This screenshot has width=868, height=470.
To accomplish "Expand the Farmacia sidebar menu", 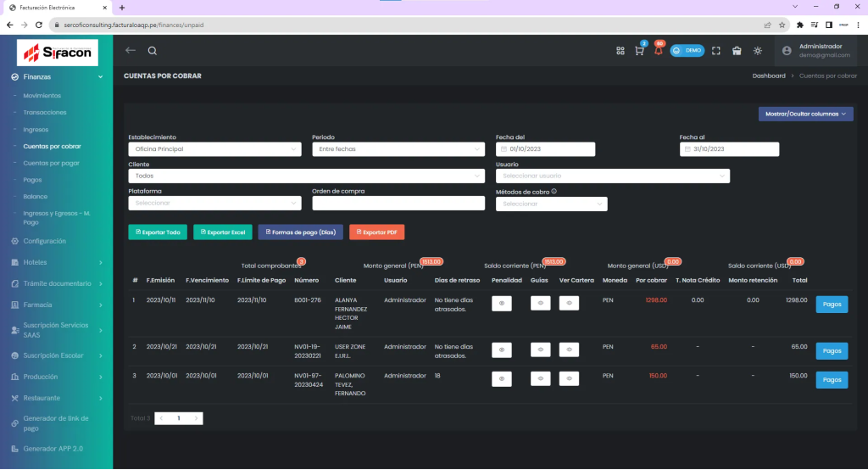I will pyautogui.click(x=56, y=304).
